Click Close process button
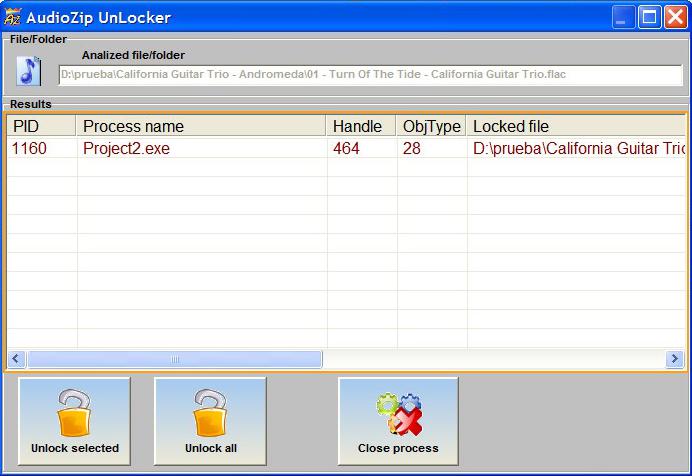 pyautogui.click(x=398, y=421)
